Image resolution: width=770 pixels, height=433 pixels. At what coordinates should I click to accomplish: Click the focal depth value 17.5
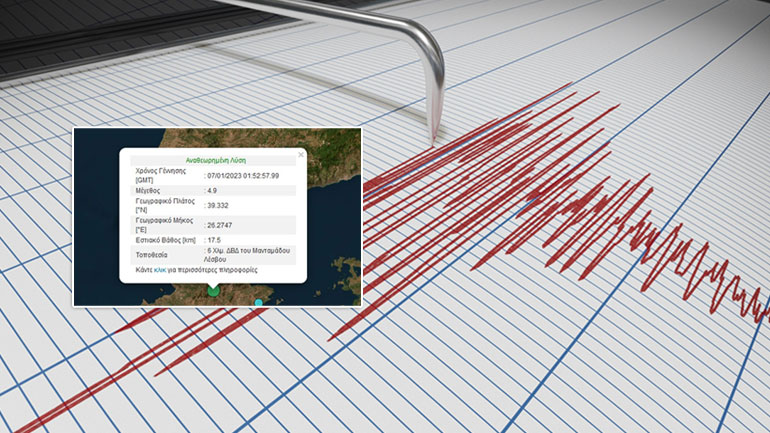click(x=217, y=240)
